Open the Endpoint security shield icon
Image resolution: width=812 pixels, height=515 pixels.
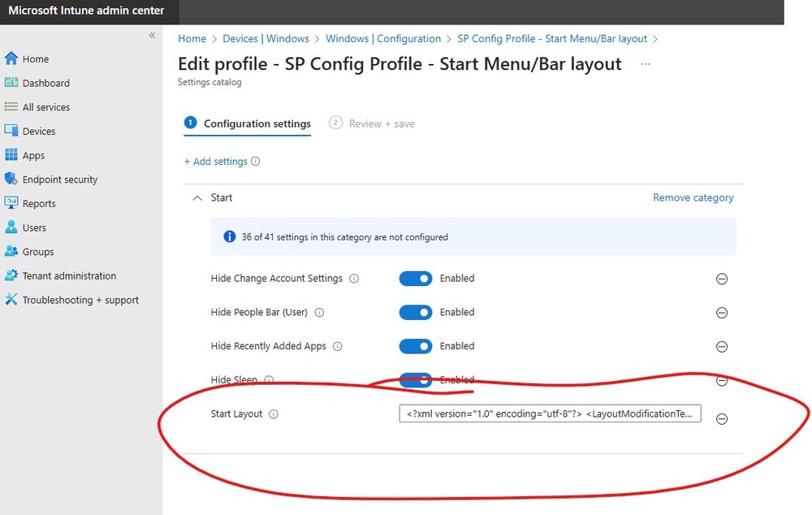pyautogui.click(x=11, y=179)
